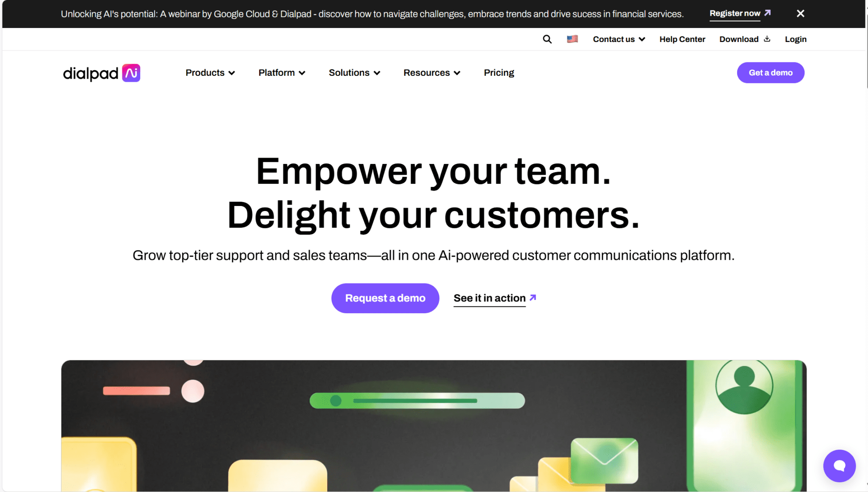Click the Request a demo button
The width and height of the screenshot is (868, 492).
click(385, 297)
